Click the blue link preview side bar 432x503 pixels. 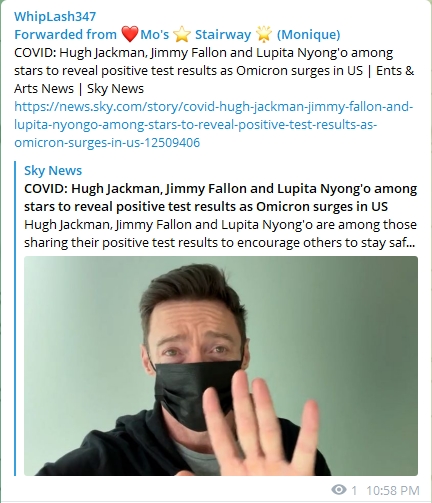pyautogui.click(x=15, y=318)
